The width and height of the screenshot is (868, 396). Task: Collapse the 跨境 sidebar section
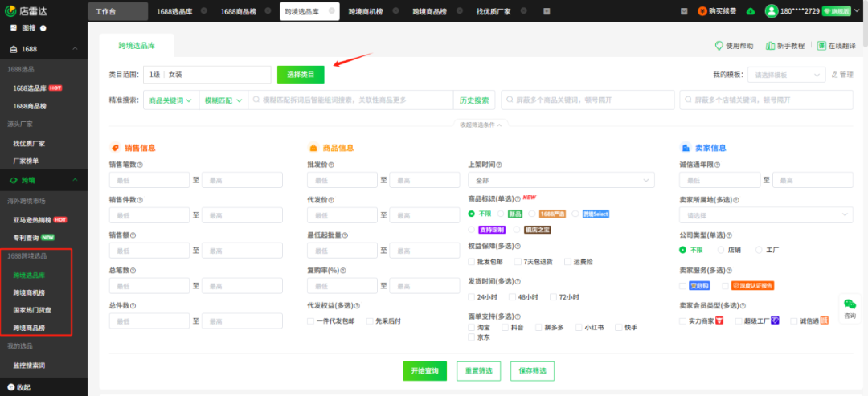[76, 180]
